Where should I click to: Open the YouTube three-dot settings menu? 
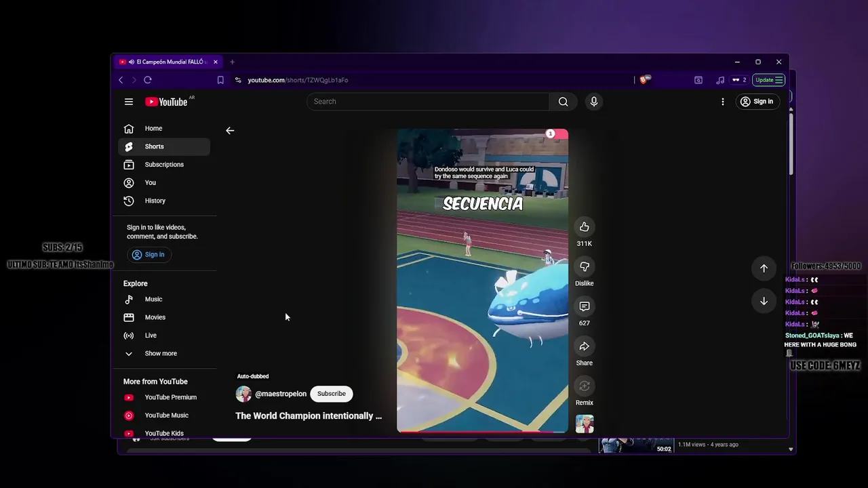pyautogui.click(x=723, y=102)
